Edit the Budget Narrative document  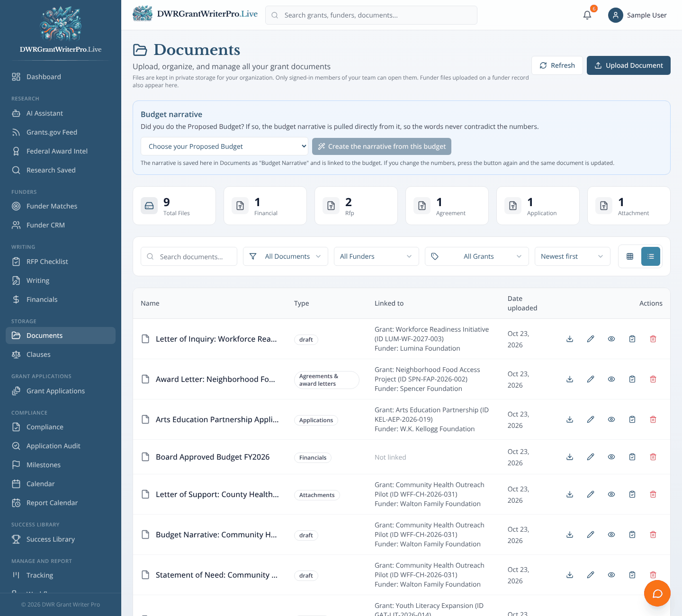(591, 534)
